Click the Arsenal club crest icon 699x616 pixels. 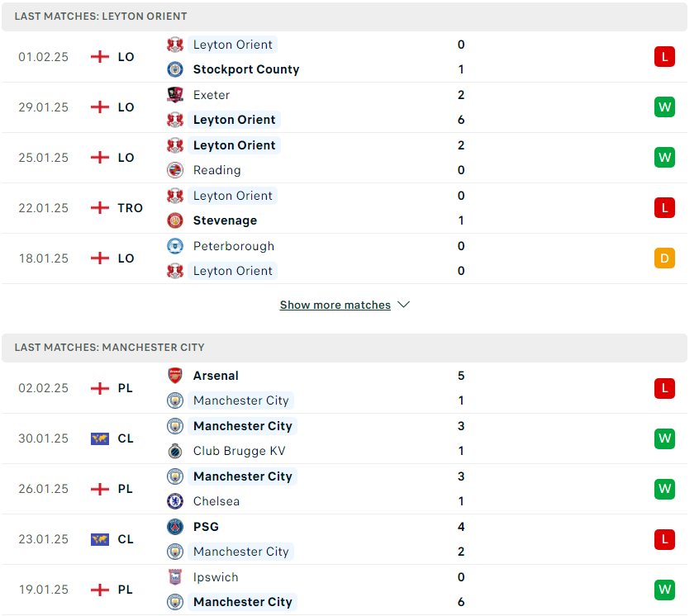coord(175,376)
